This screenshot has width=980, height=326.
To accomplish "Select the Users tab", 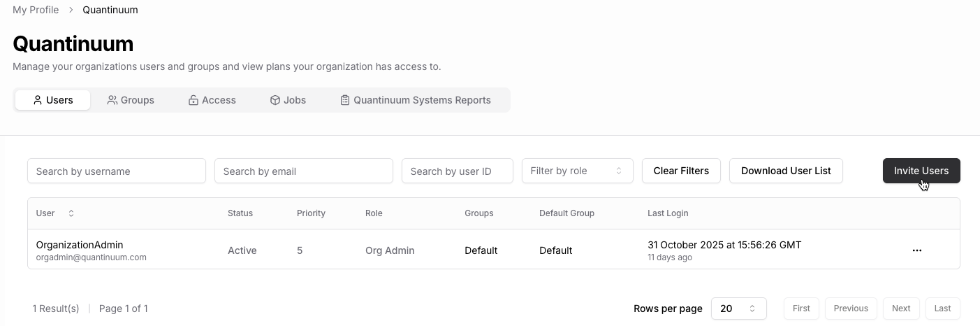I will point(53,100).
